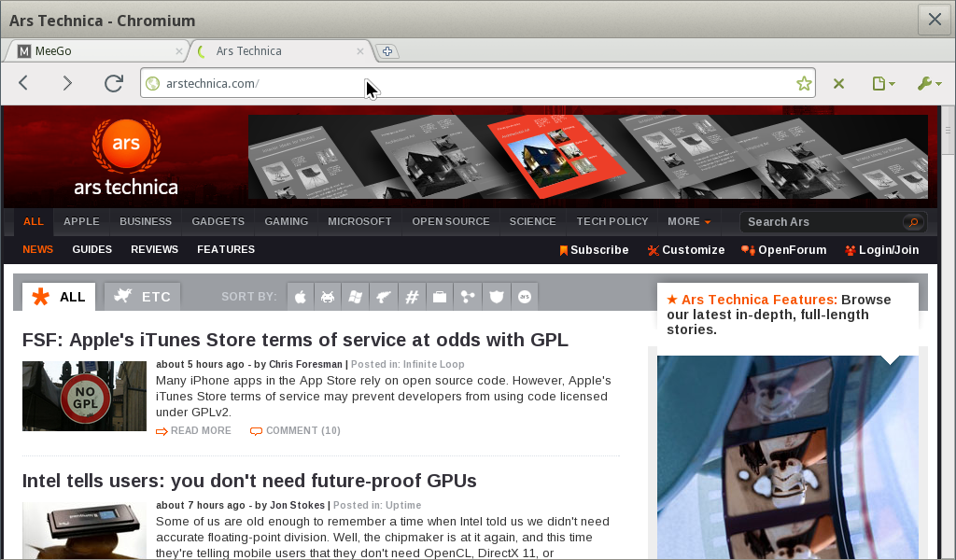956x560 pixels.
Task: Click the READ MORE arrow icon
Action: 162,431
